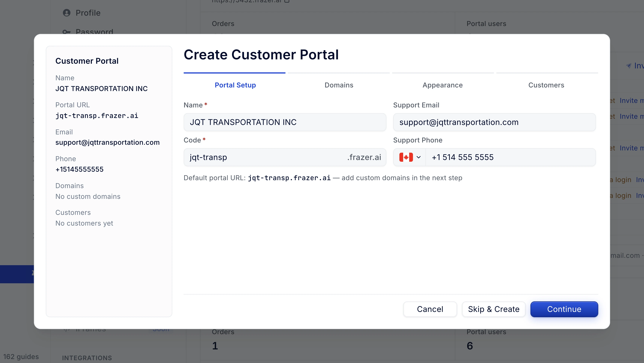Select the Customers step tab
Screen dimensions: 644x363
tap(546, 85)
